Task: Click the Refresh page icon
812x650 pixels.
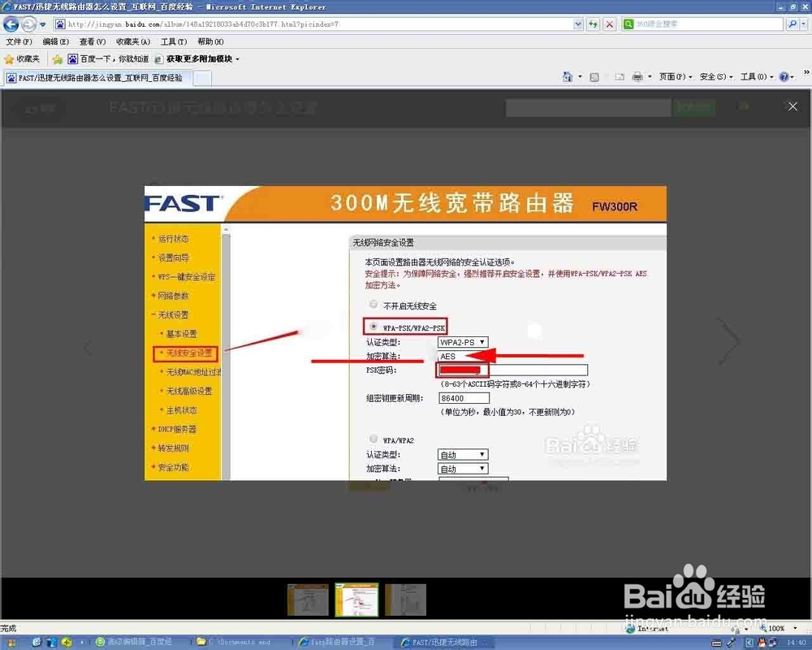Action: [594, 24]
